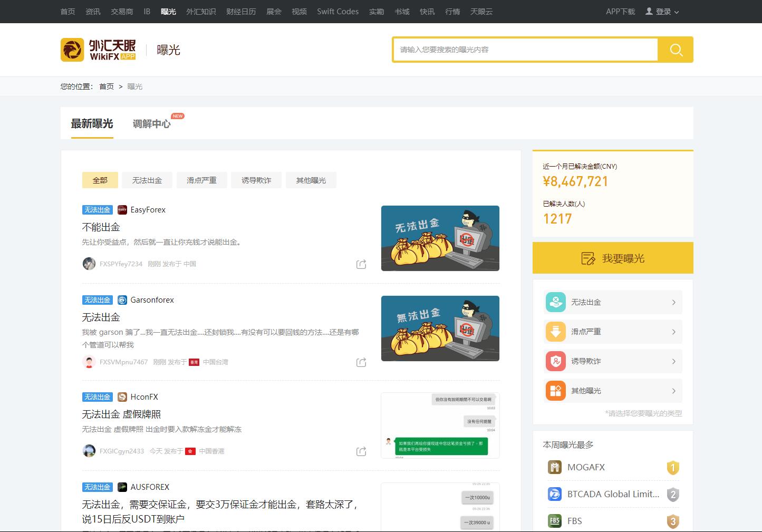Click the 诱导欺诈 sidebar shield icon
Image resolution: width=762 pixels, height=532 pixels.
pyautogui.click(x=555, y=361)
